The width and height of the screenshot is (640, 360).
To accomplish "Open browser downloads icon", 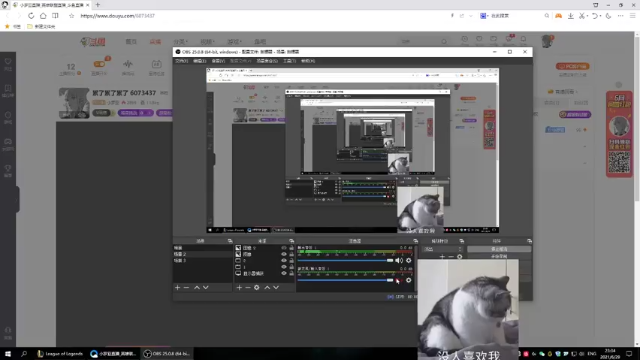I will click(571, 16).
